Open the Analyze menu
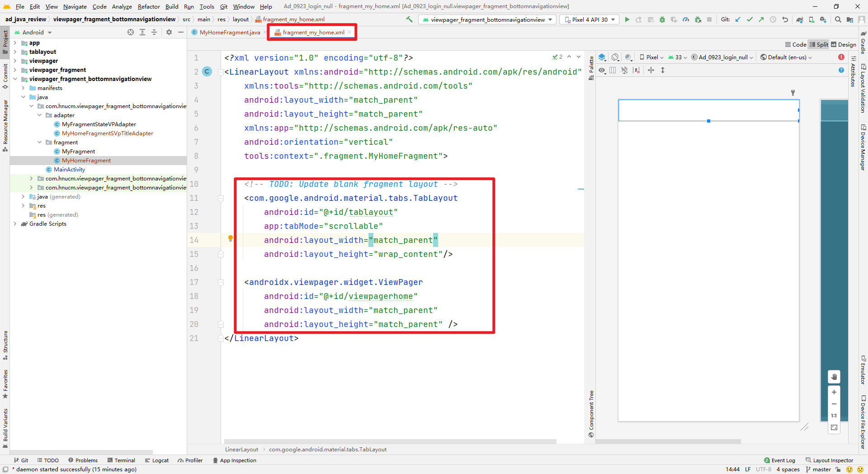This screenshot has width=868, height=474. click(x=122, y=6)
